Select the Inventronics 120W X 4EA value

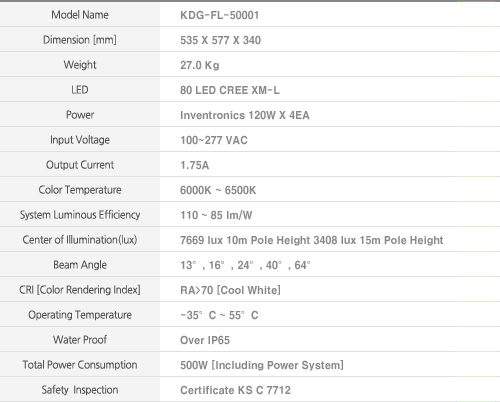point(245,115)
